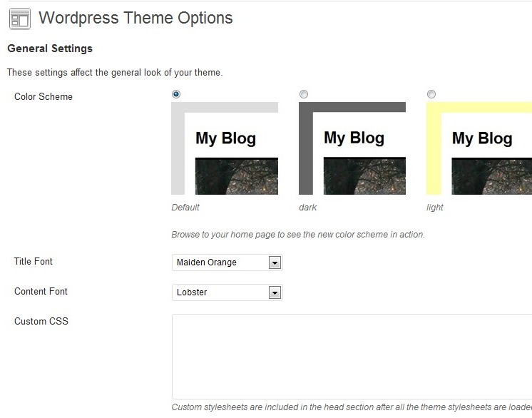Click the Title Font label
This screenshot has width=532, height=418.
(34, 261)
